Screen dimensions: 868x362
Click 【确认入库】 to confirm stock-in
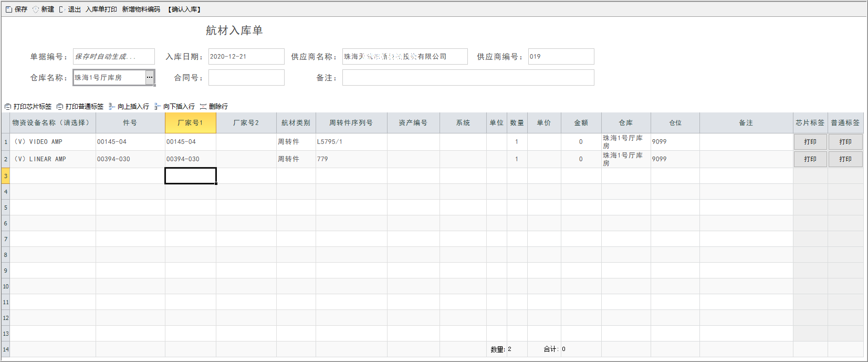184,9
